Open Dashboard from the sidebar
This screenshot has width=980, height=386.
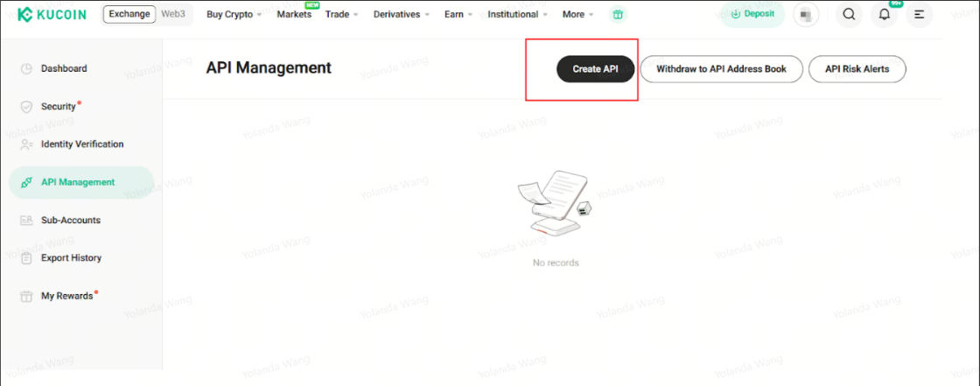click(64, 68)
